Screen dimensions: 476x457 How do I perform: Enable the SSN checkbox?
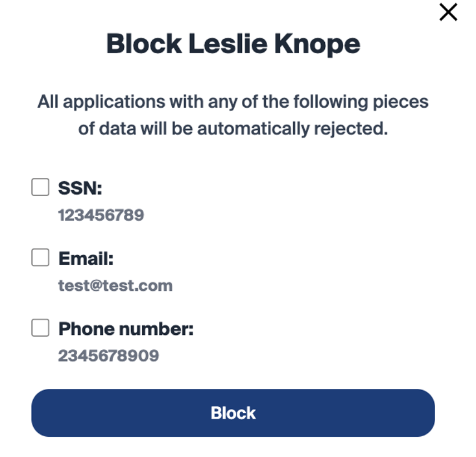click(40, 188)
